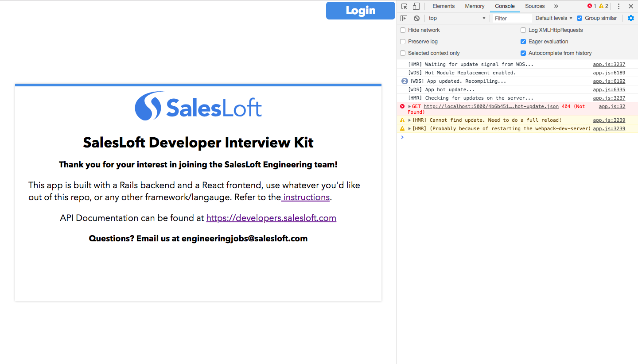Select 'Waiting for update signal from WDS' message
Image resolution: width=638 pixels, height=364 pixels.
[471, 65]
